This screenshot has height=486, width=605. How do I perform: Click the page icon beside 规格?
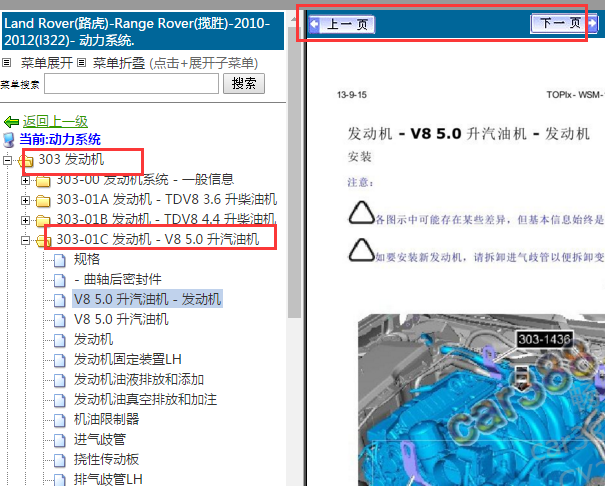point(59,260)
